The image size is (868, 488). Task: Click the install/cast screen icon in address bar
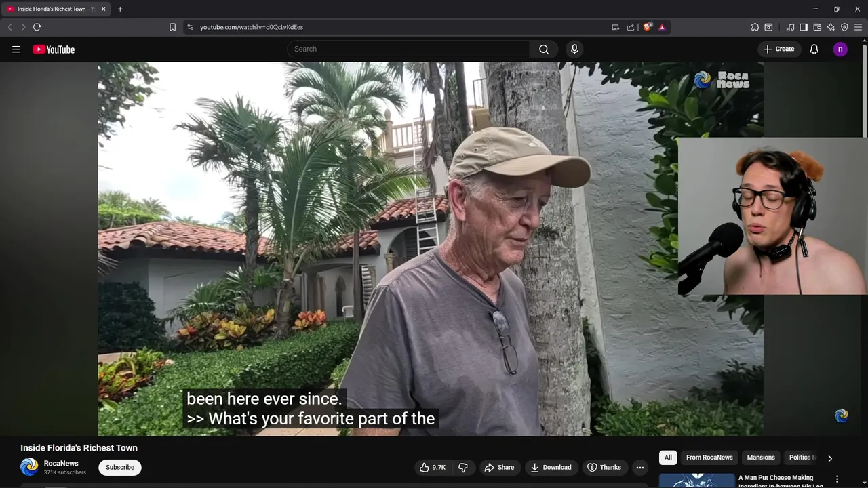[615, 27]
